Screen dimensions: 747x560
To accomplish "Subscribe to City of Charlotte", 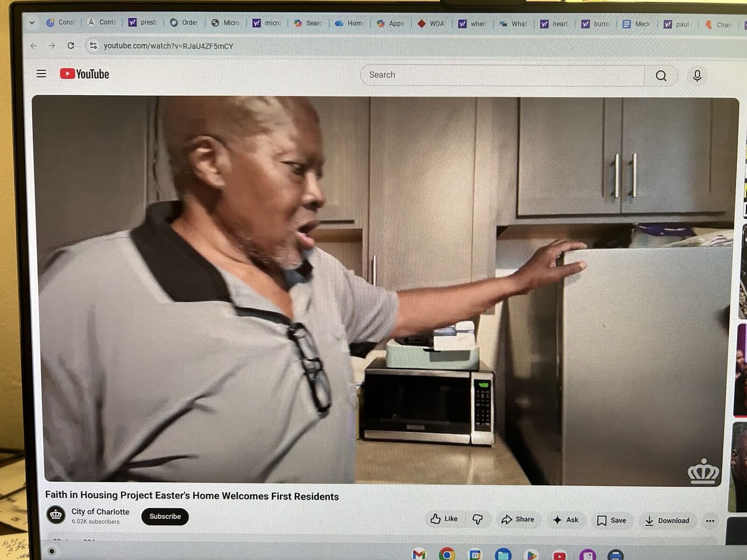I will click(165, 516).
